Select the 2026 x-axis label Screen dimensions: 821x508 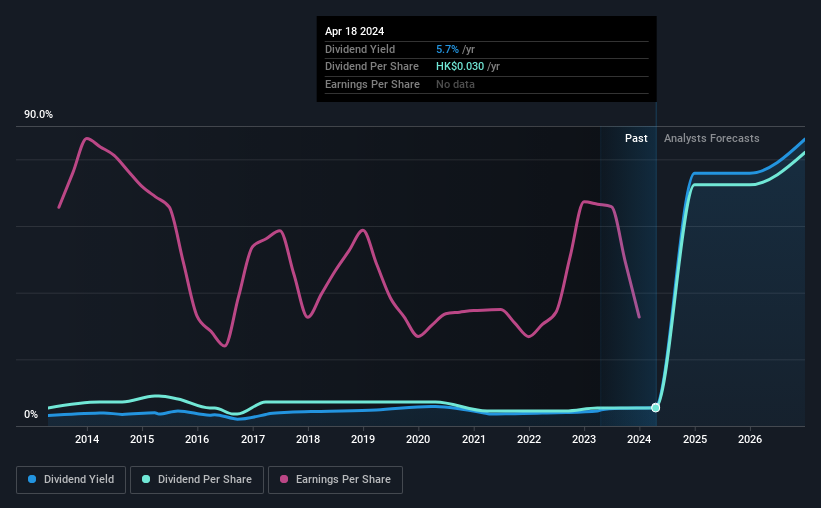[x=750, y=439]
